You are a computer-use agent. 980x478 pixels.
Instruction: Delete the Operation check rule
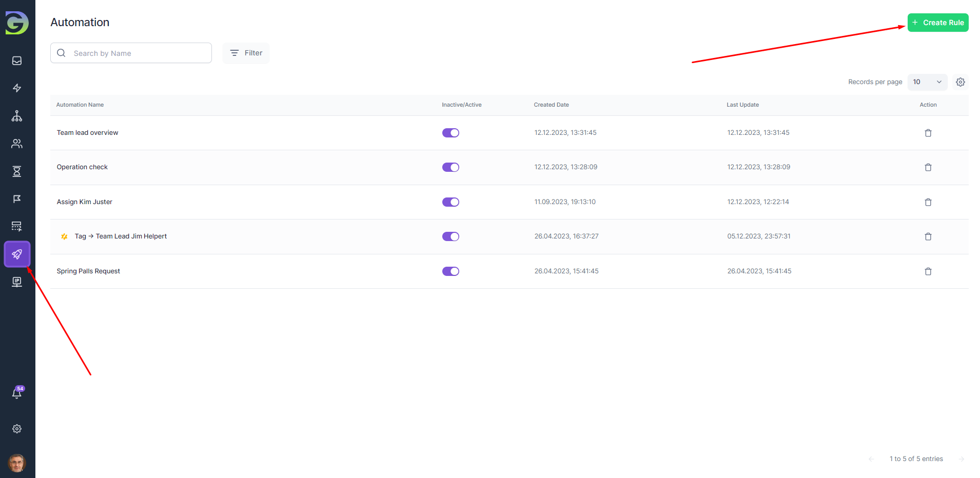point(928,167)
